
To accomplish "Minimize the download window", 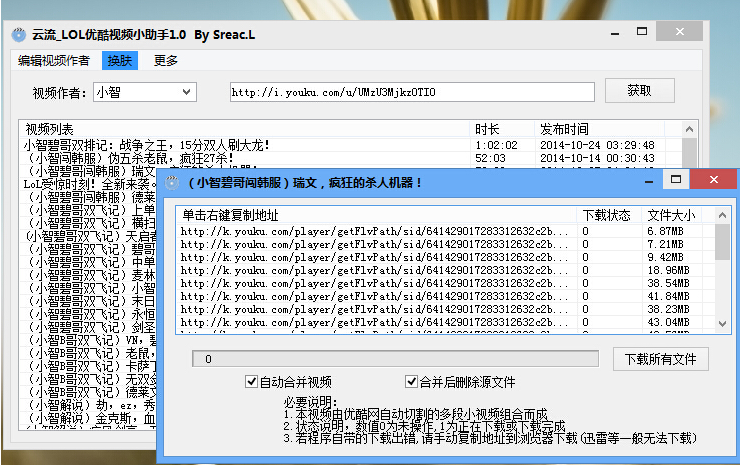I will (x=649, y=181).
